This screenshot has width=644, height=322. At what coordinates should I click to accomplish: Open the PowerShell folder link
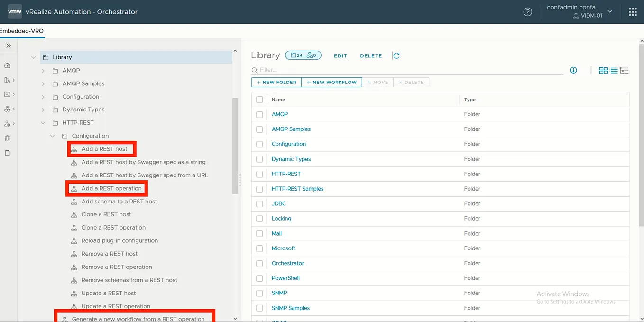pyautogui.click(x=285, y=278)
